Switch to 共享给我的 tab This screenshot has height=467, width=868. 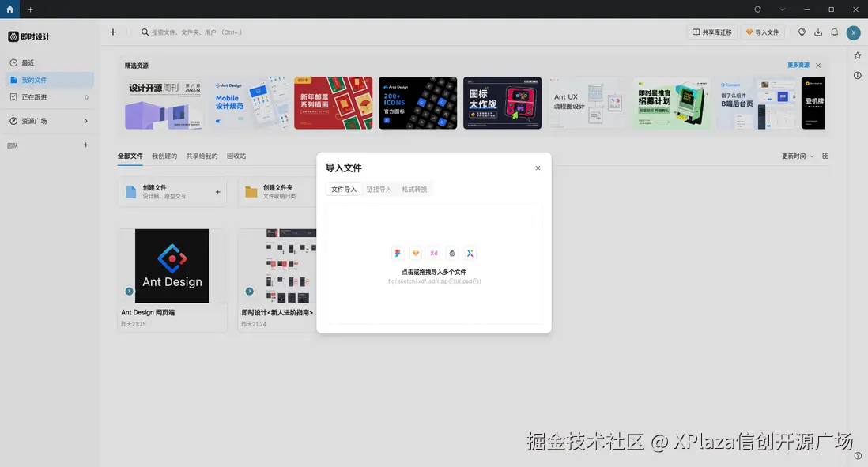pyautogui.click(x=202, y=156)
